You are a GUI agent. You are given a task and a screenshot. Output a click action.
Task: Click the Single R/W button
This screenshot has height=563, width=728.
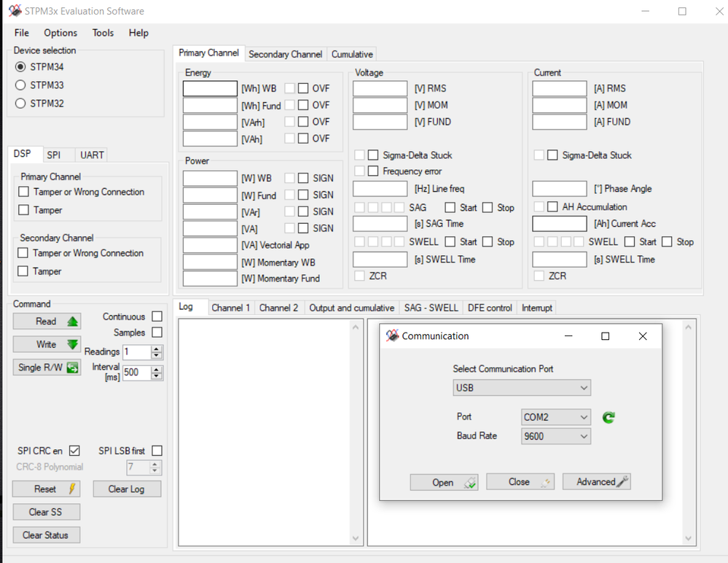tap(47, 368)
